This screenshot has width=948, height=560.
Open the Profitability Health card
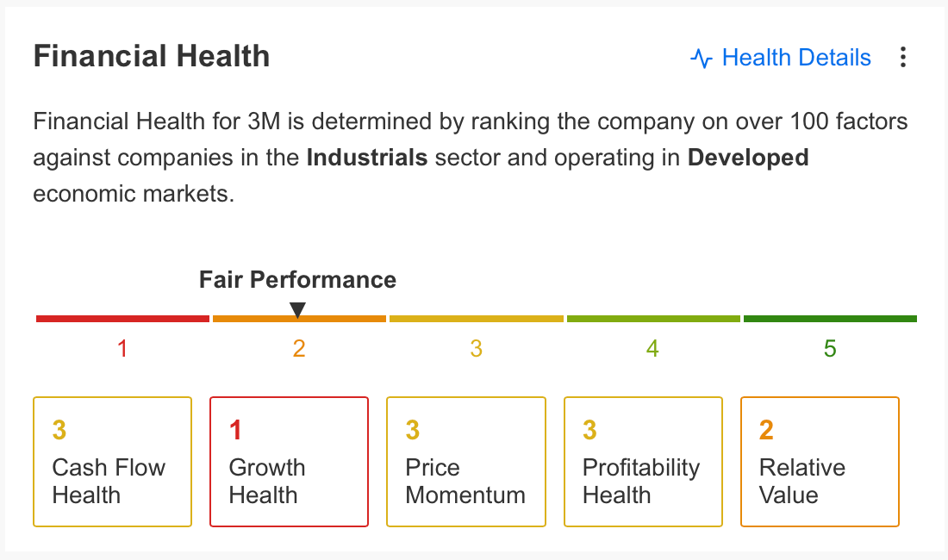[643, 461]
